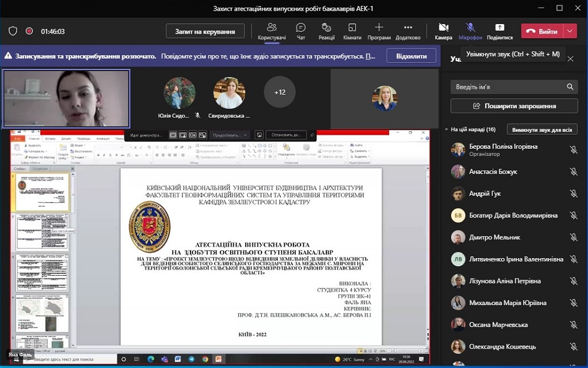This screenshot has width=588, height=368.
Task: Open the Програми apps menu
Action: click(x=379, y=32)
